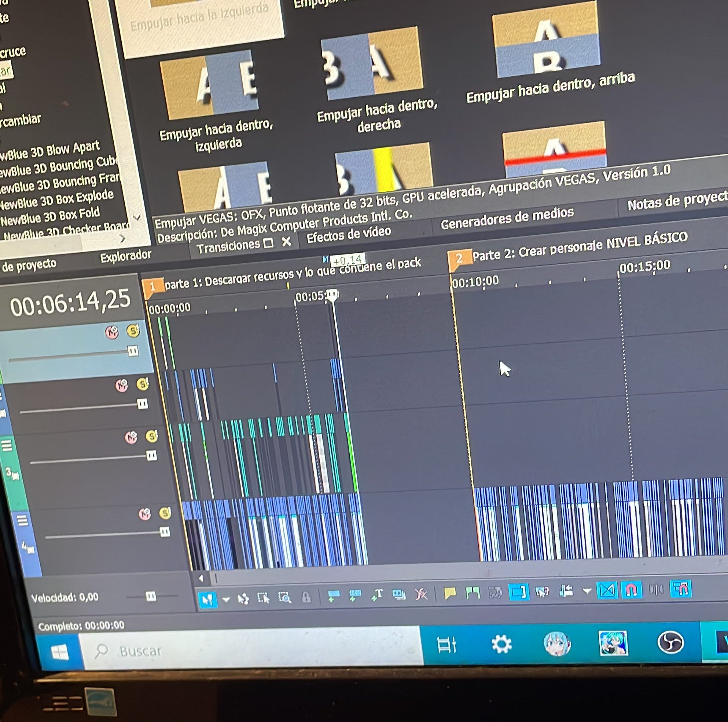Click the Velocidad rate slider handle
Screen dimensions: 728x722
tap(151, 596)
